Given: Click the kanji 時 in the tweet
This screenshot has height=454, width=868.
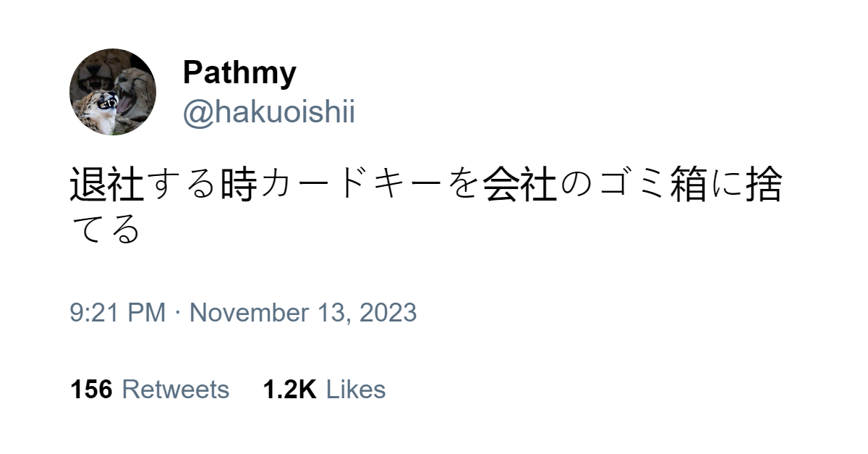Looking at the screenshot, I should pyautogui.click(x=239, y=185).
